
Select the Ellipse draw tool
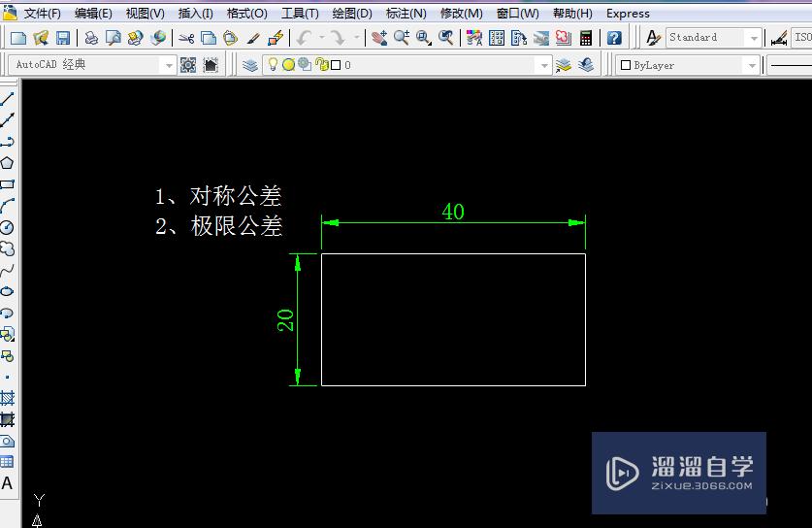coord(7,291)
